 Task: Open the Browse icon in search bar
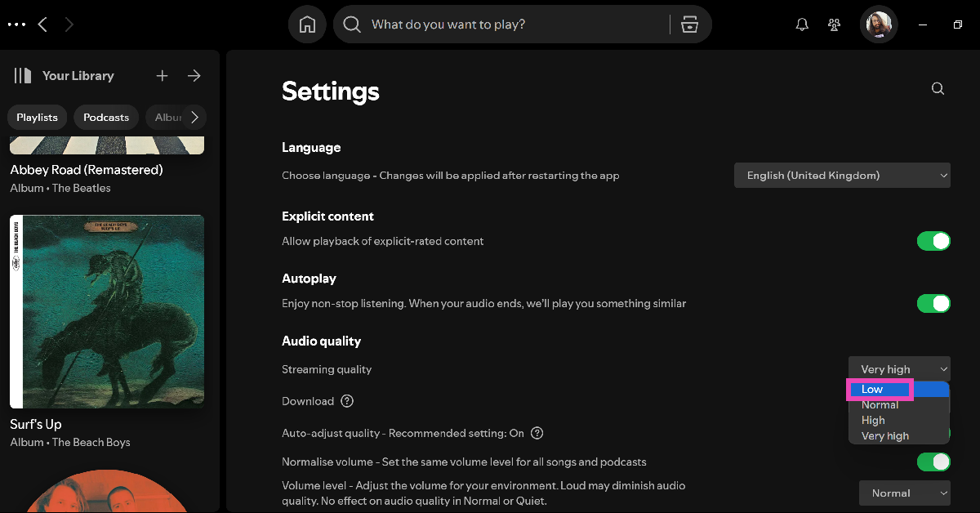click(690, 25)
